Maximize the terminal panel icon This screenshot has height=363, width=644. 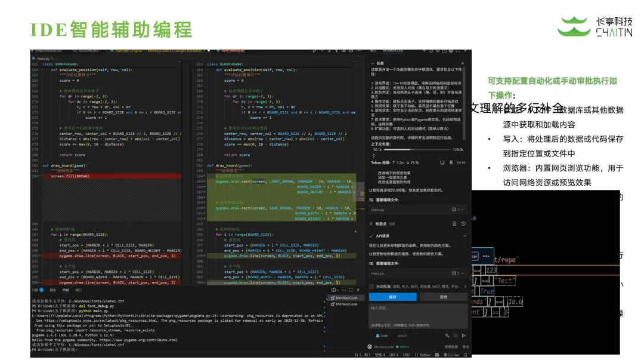pos(351,290)
